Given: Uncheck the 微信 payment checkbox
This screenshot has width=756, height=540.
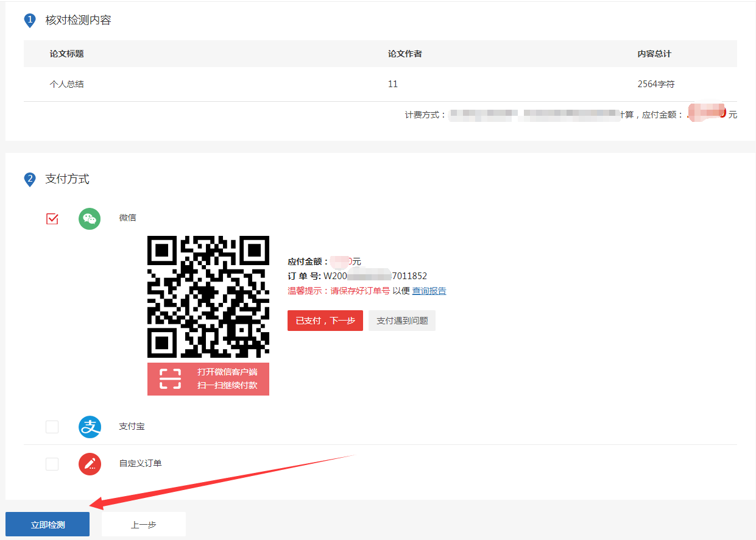Looking at the screenshot, I should pos(52,218).
